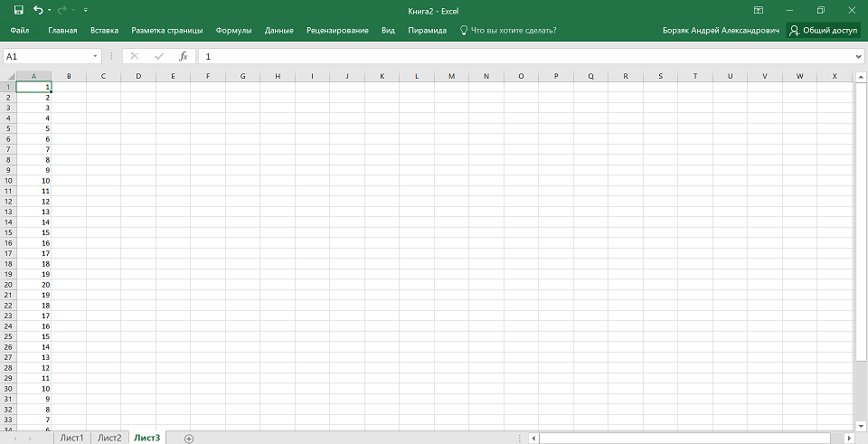
Task: Switch to the Лист1 sheet tab
Action: pos(71,438)
